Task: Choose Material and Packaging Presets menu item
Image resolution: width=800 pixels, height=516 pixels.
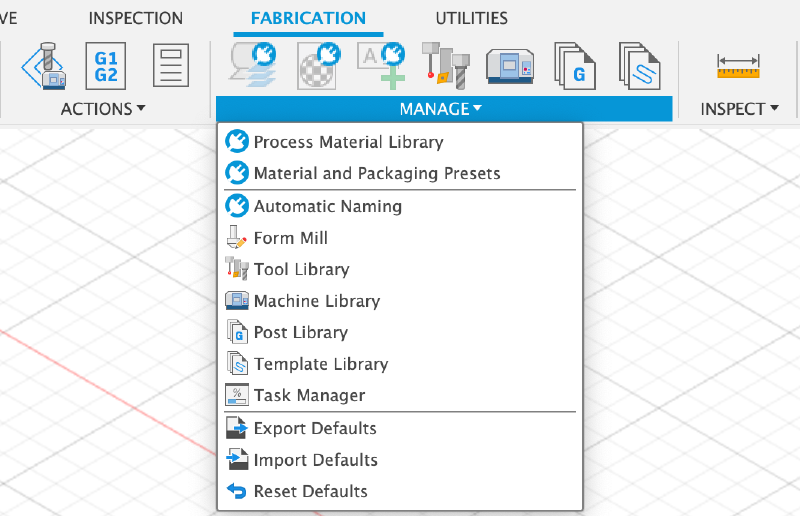Action: pos(400,173)
